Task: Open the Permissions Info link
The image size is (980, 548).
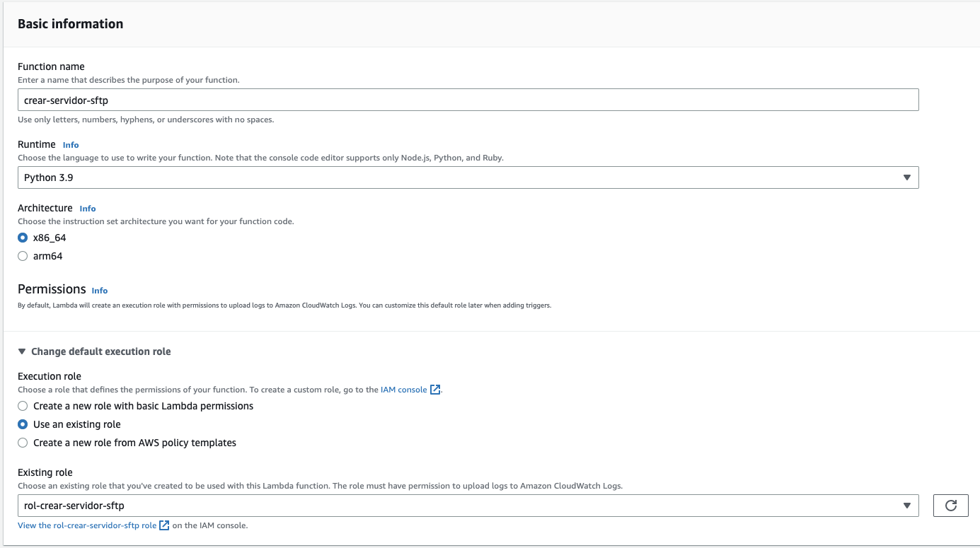Action: point(100,291)
